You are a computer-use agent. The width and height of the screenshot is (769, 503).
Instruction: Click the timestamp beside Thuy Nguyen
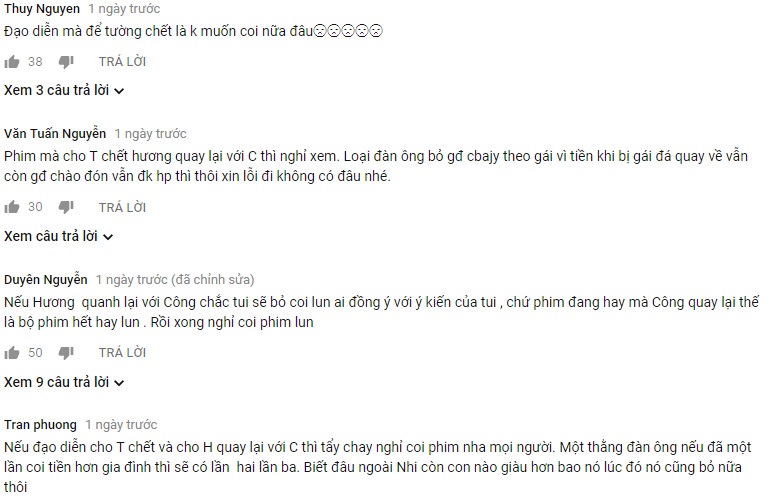[x=124, y=9]
